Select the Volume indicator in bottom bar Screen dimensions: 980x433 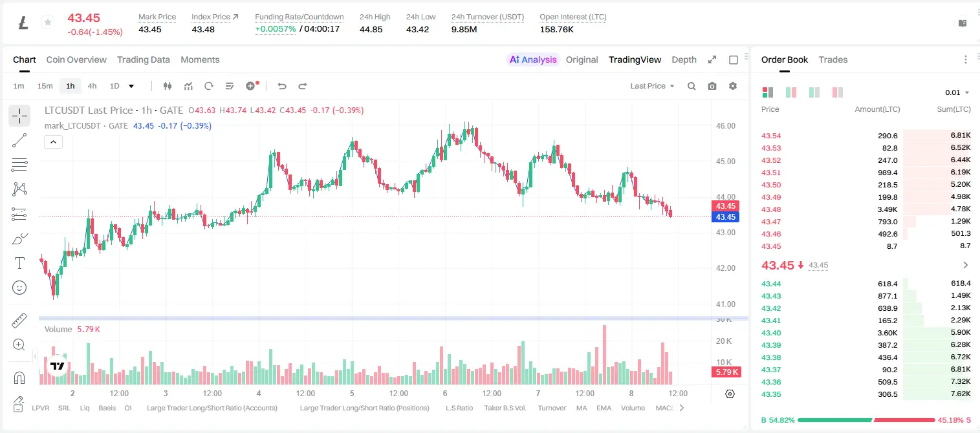(x=633, y=408)
